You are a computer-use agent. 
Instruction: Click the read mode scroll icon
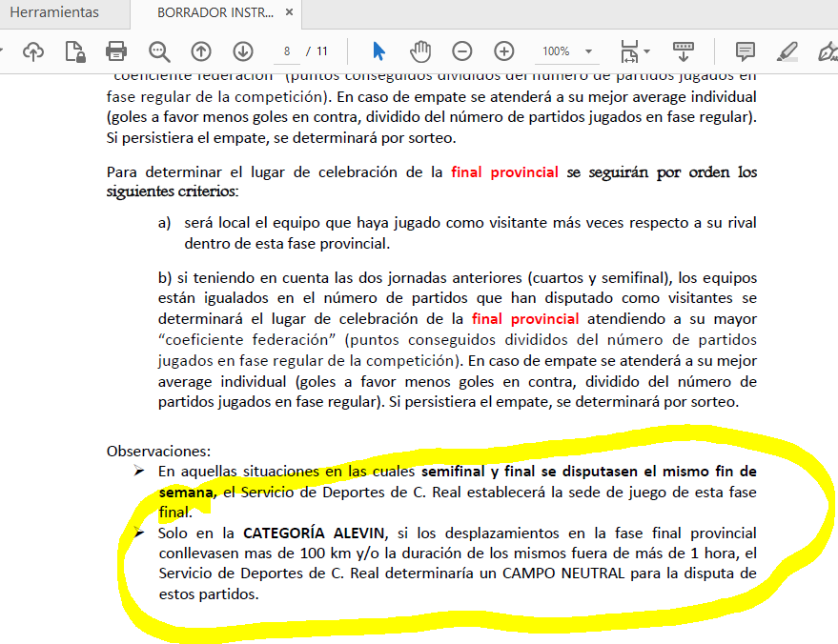(x=683, y=51)
